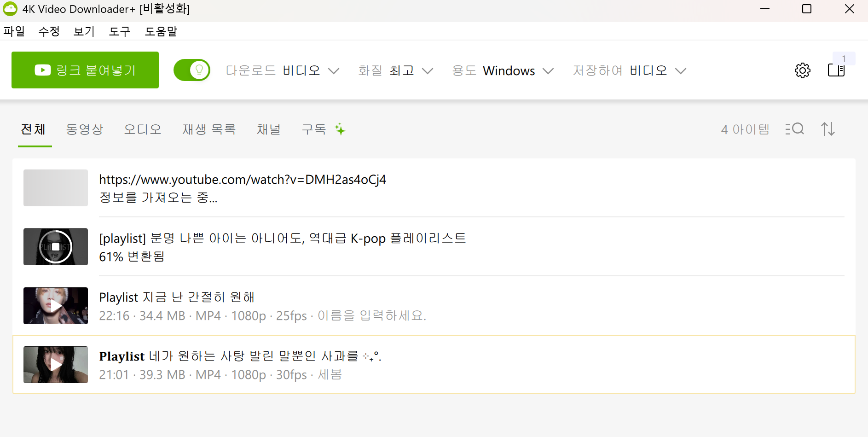Open the settings gear icon

pyautogui.click(x=803, y=70)
